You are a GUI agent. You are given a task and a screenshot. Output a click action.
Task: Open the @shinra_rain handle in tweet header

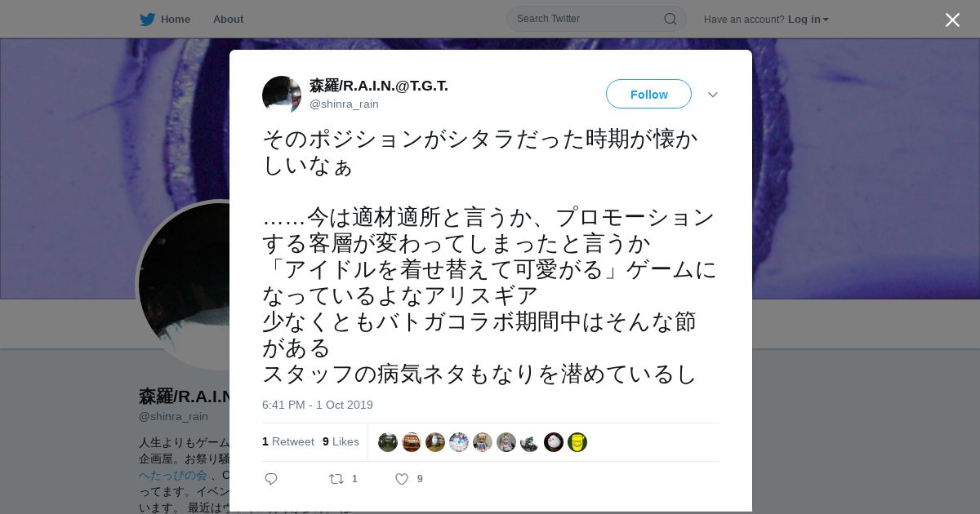click(x=344, y=104)
